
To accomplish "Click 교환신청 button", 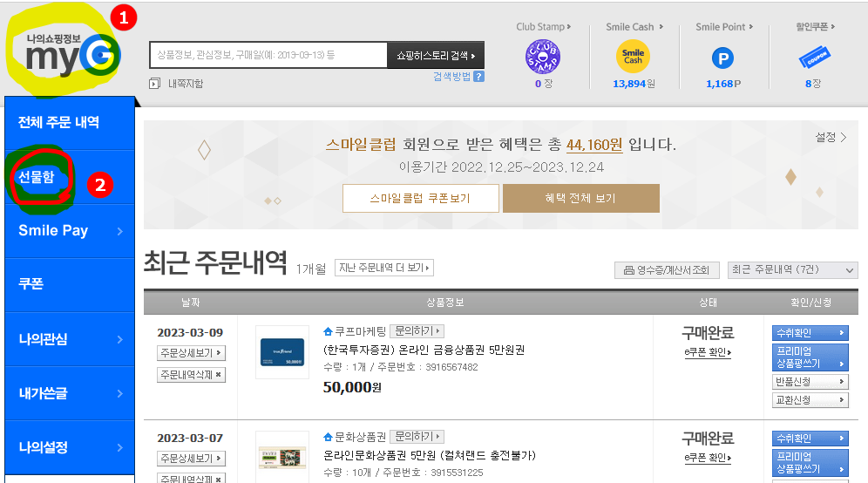I will pos(810,400).
